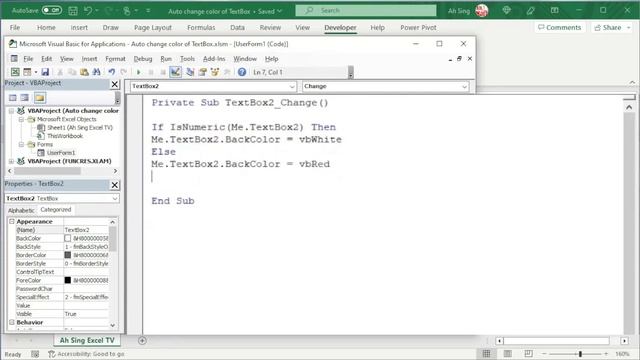Click View Microsoft Excel icon in VBA toolbar
640x360 pixels.
(15, 72)
